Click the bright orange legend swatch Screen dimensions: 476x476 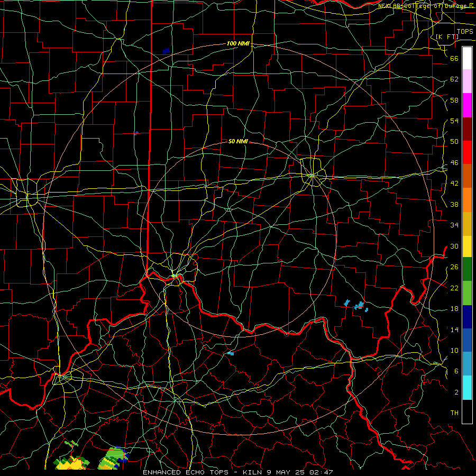tap(467, 200)
